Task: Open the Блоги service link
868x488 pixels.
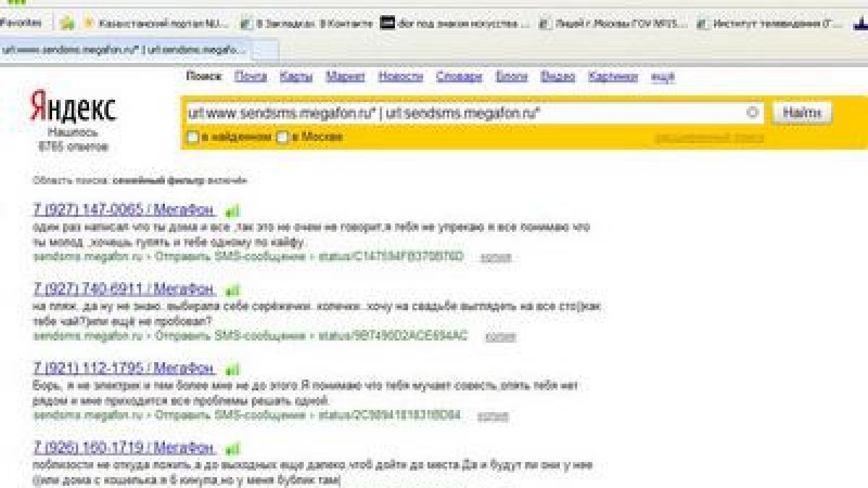Action: pyautogui.click(x=511, y=77)
